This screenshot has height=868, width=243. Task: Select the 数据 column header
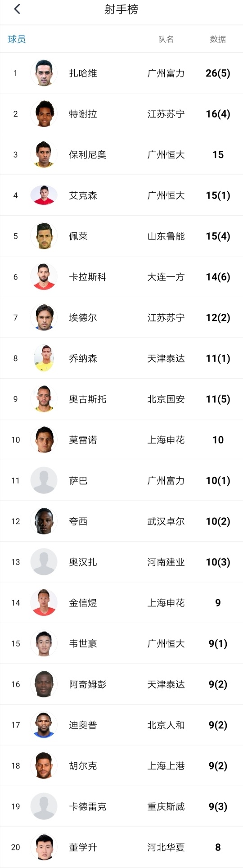tap(218, 39)
